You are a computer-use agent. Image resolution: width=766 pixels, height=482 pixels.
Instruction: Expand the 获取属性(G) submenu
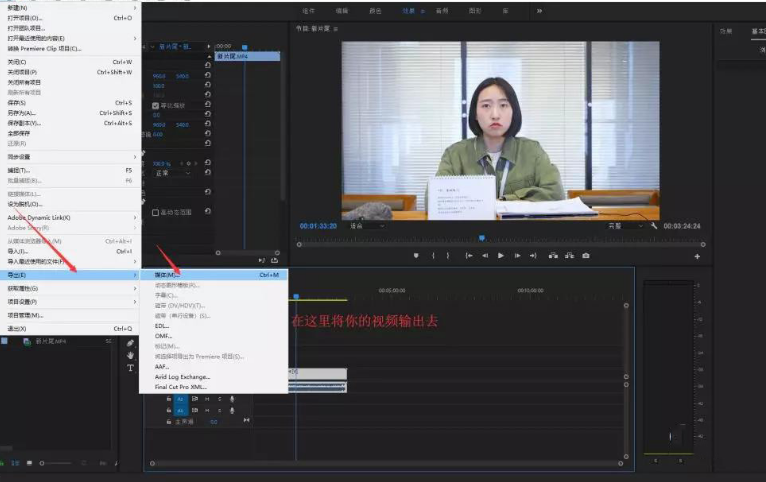tap(70, 289)
